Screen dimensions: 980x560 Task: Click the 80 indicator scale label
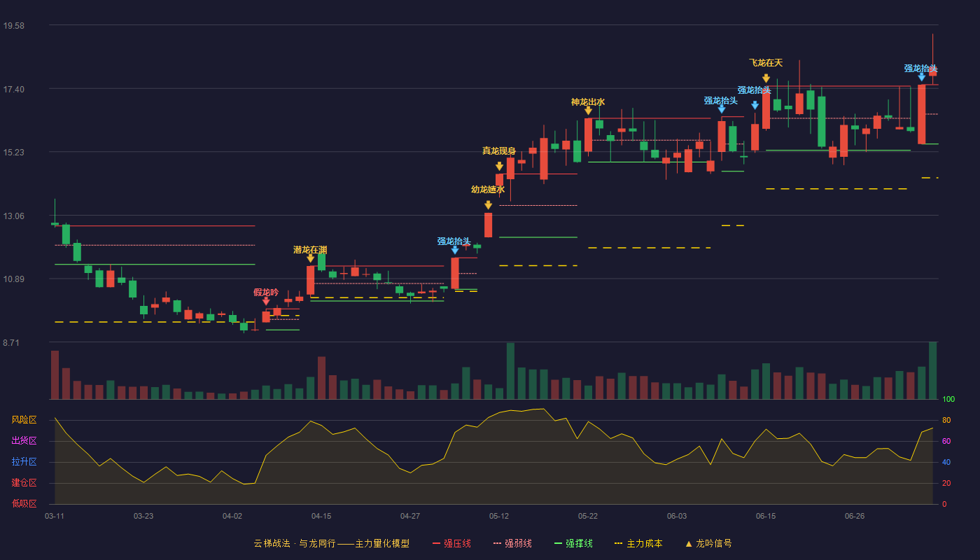click(x=946, y=420)
